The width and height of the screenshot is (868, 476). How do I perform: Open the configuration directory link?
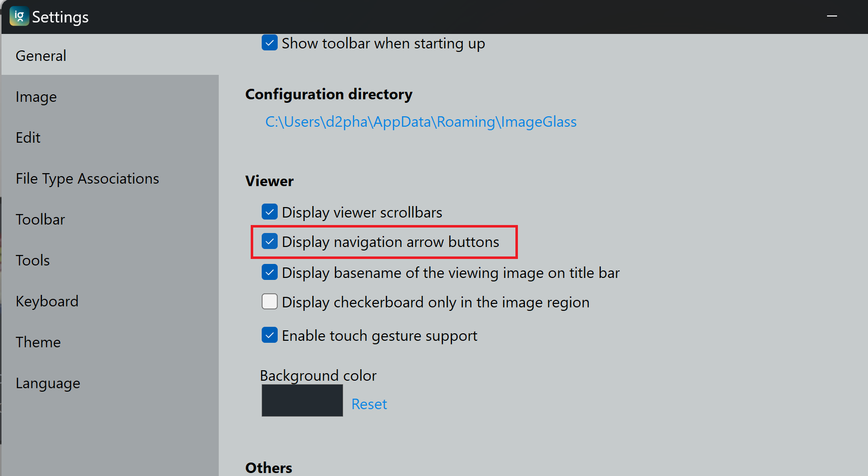coord(421,122)
